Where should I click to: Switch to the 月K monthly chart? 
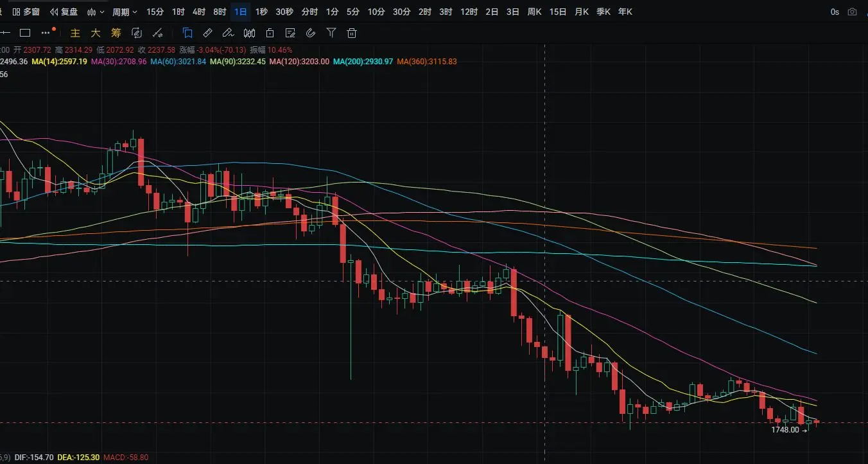582,12
